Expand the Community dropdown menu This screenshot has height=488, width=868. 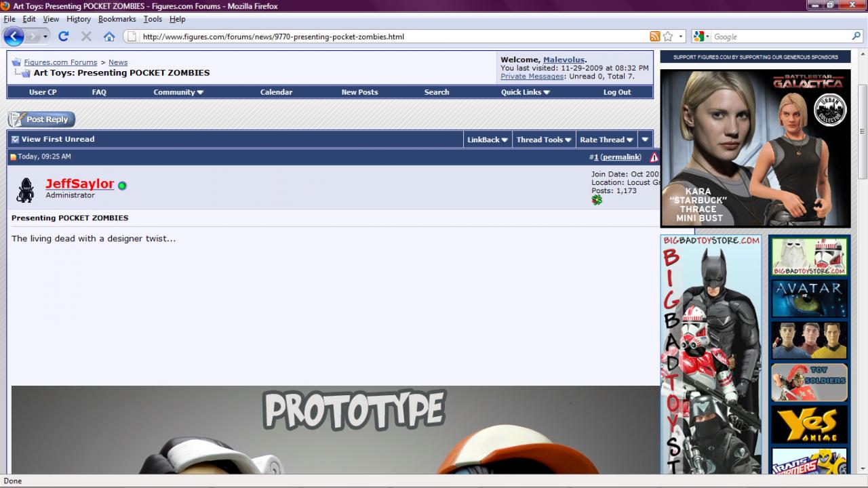[178, 92]
